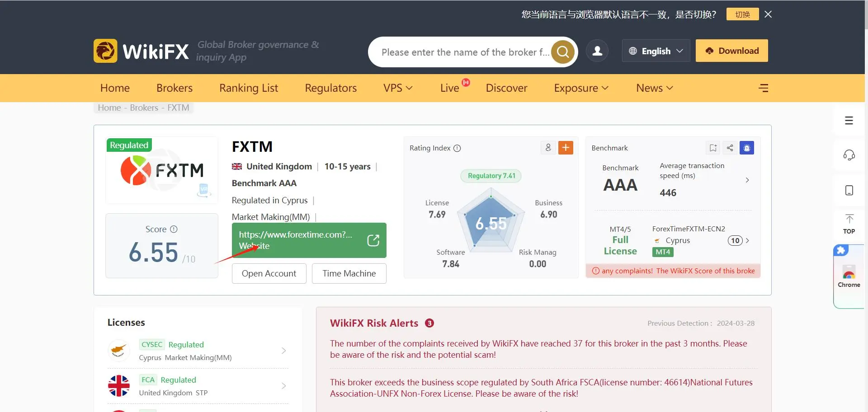Click the yellow language switch button 切换

point(742,14)
